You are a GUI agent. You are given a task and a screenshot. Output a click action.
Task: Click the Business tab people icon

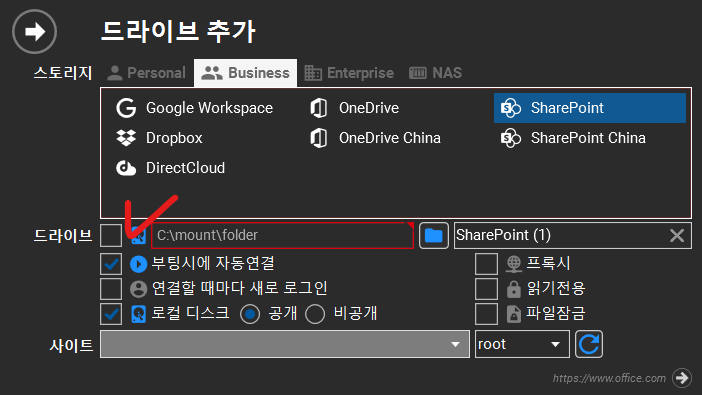[x=212, y=73]
